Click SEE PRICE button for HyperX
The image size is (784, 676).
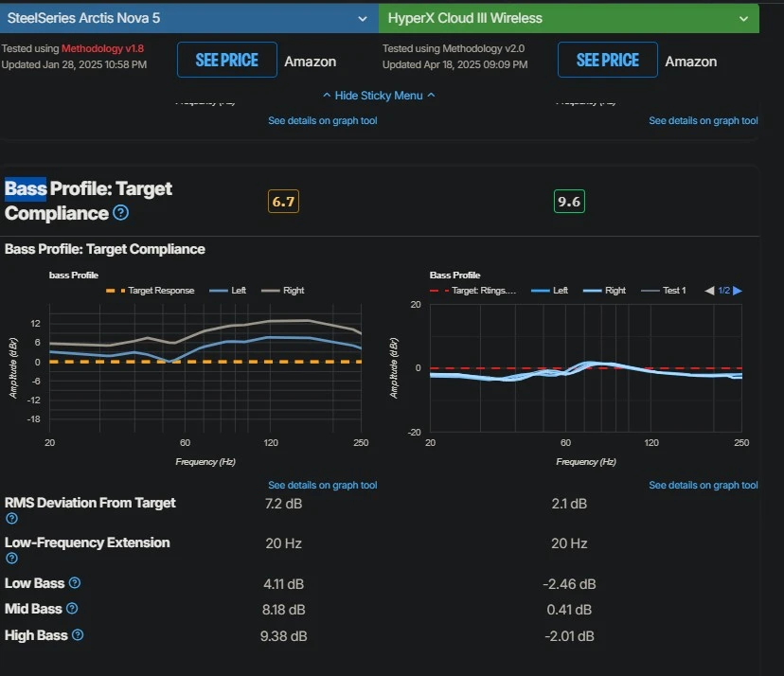608,60
